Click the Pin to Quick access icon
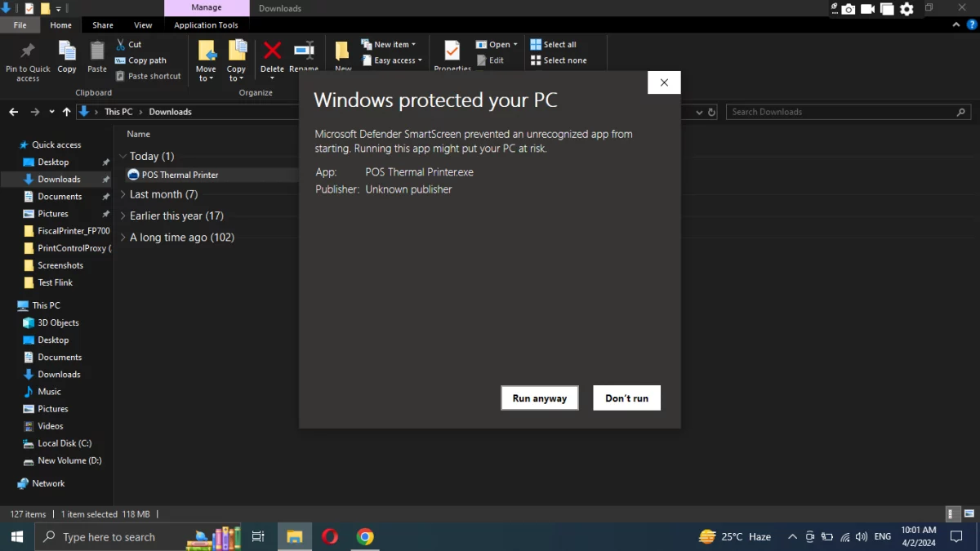The image size is (980, 551). click(28, 51)
